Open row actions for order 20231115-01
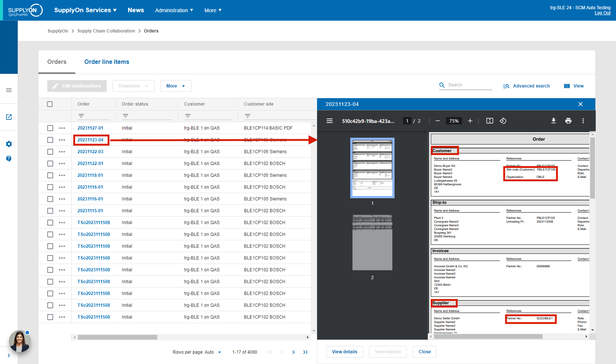 pyautogui.click(x=62, y=211)
